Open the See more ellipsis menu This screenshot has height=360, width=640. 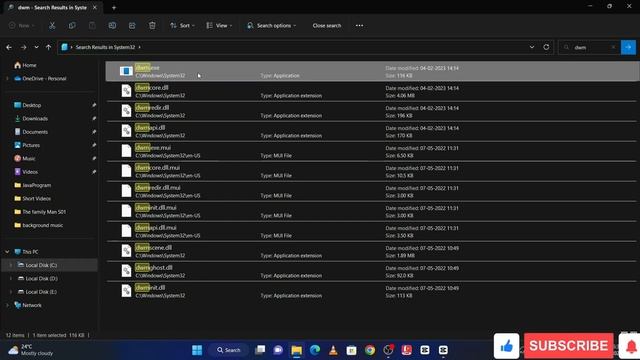(359, 25)
